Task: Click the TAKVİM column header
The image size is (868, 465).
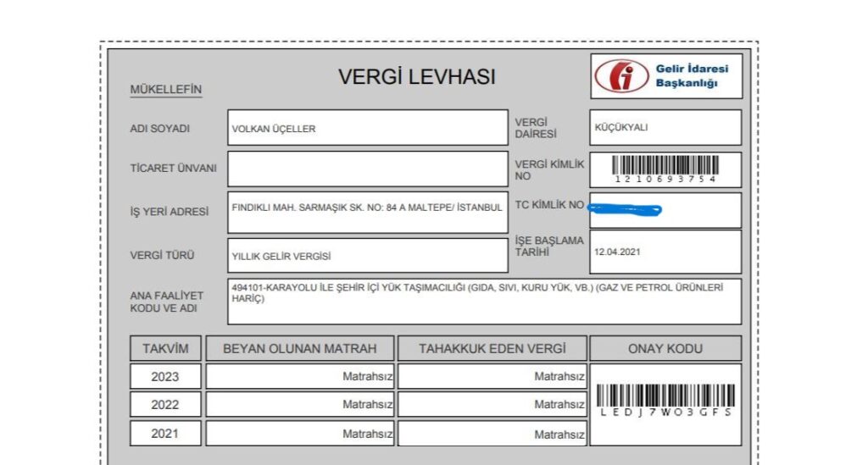Action: tap(165, 348)
